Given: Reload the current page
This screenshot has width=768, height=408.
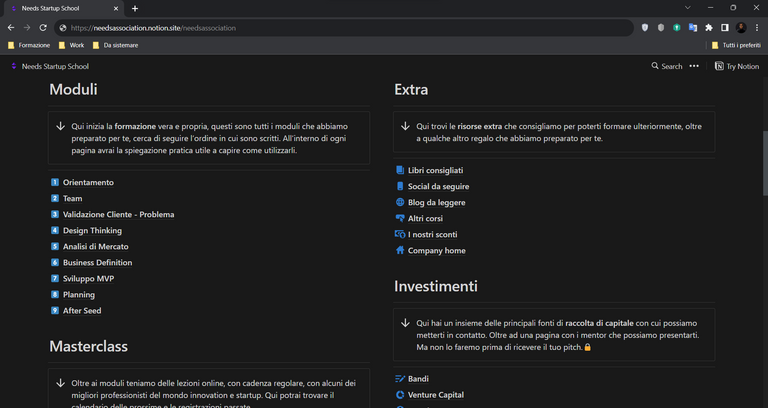Looking at the screenshot, I should click(43, 28).
